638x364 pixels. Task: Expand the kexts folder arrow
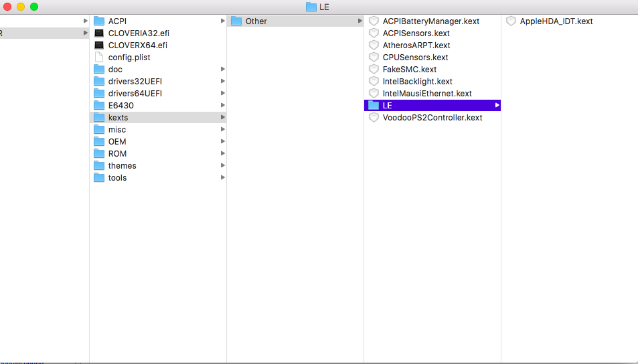click(222, 118)
